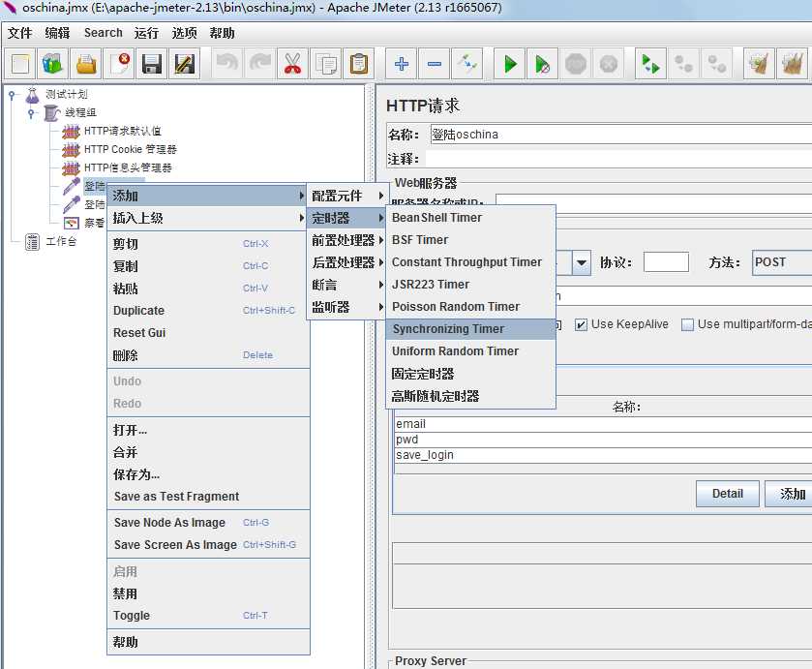Click the Undo arrow toolbar icon
812x669 pixels.
(226, 64)
